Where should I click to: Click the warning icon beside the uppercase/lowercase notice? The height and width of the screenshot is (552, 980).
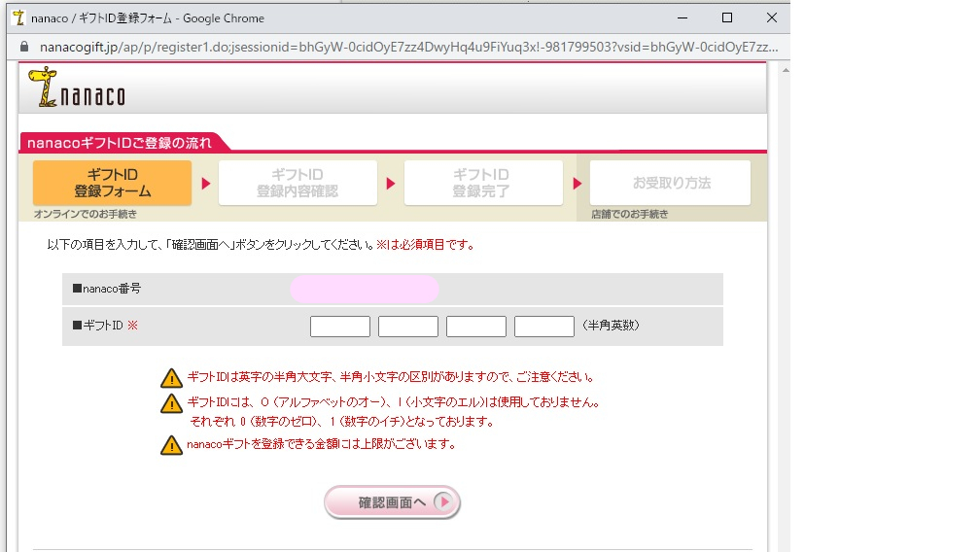click(x=171, y=377)
